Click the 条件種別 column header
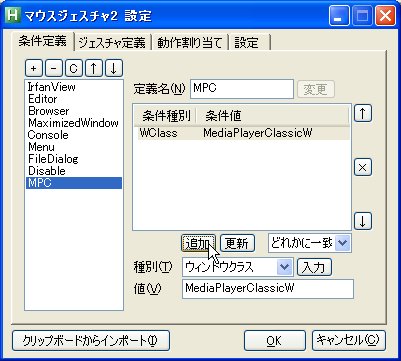 tap(165, 116)
